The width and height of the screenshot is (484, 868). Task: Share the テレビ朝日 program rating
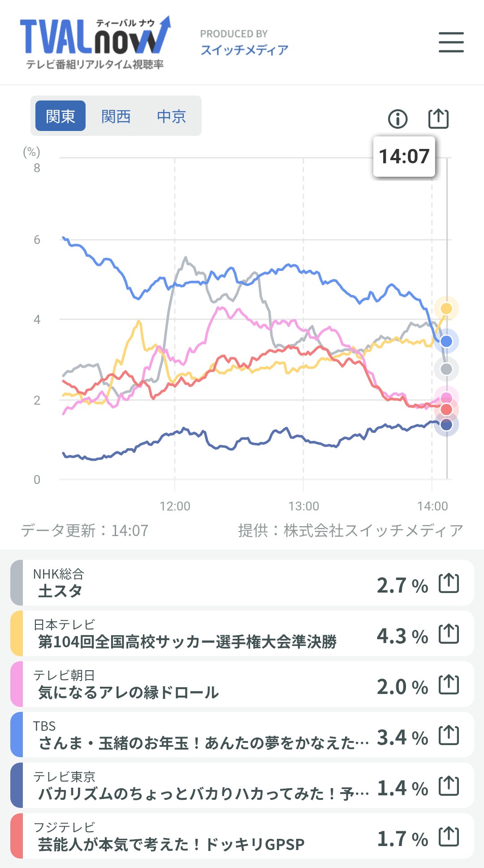pos(449,685)
